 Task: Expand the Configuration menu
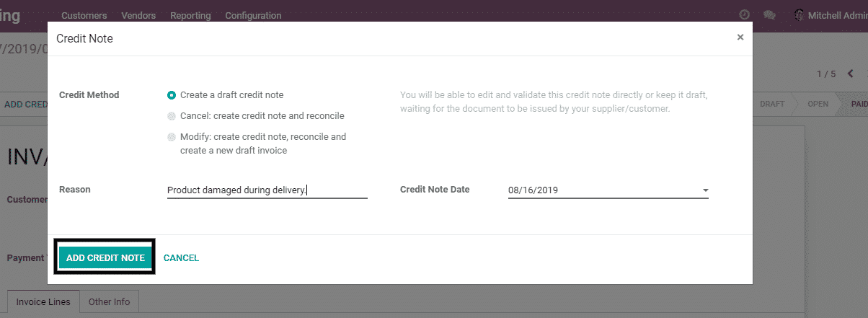(x=253, y=15)
